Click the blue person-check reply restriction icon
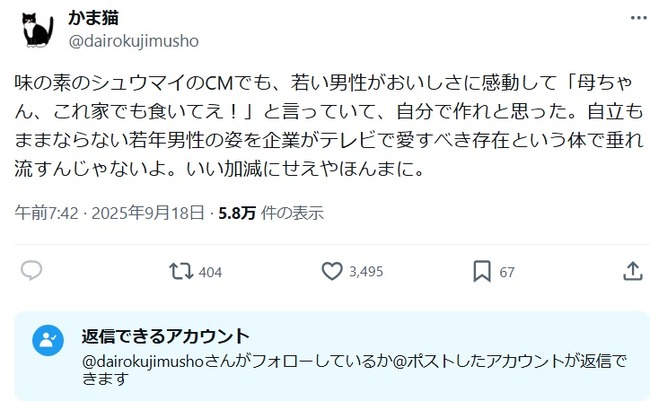 coord(48,340)
